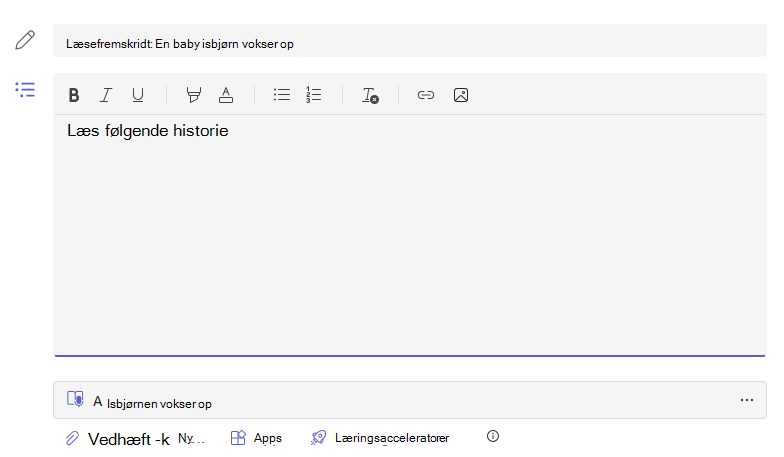Image resolution: width=784 pixels, height=457 pixels.
Task: Open the Apps menu
Action: (256, 438)
